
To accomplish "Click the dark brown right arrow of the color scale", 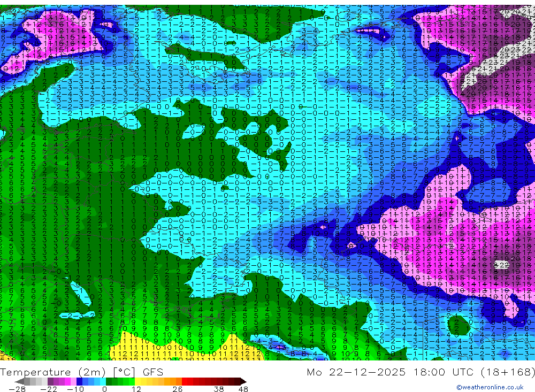I will click(x=243, y=381).
